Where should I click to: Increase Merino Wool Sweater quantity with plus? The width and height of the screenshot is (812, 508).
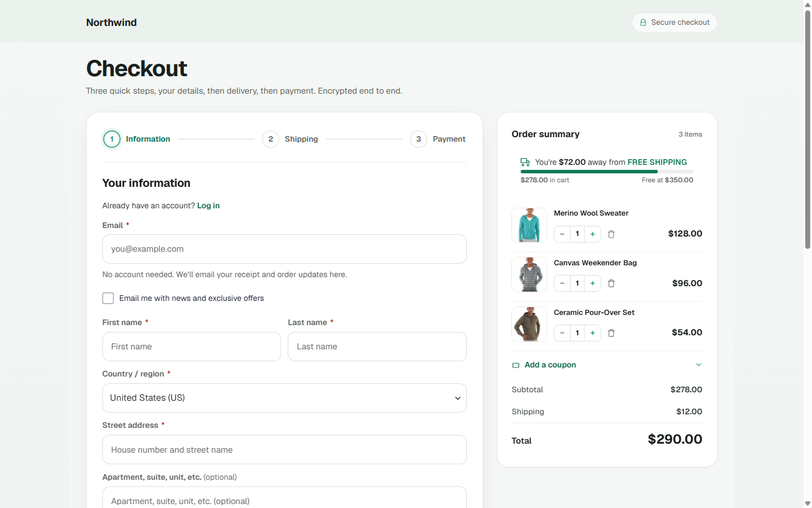(x=593, y=234)
